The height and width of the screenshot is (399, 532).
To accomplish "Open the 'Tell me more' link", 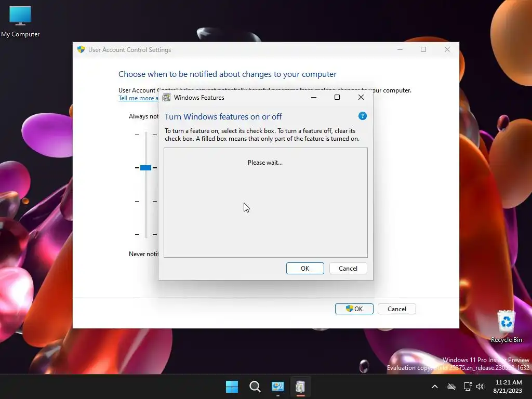I will pyautogui.click(x=138, y=98).
